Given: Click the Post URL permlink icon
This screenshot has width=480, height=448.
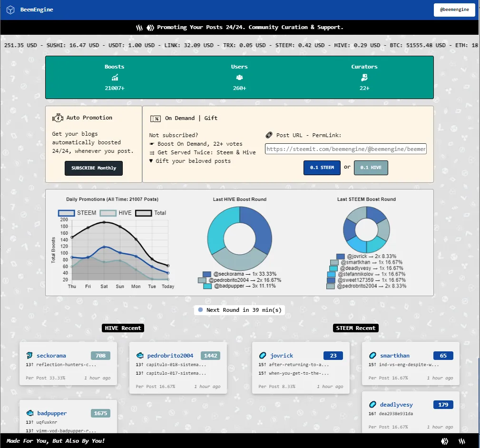Looking at the screenshot, I should tap(269, 135).
